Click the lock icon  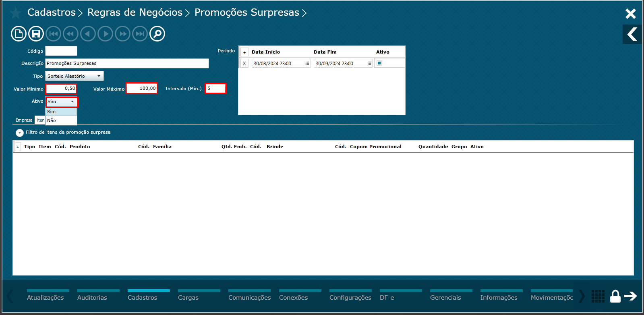coord(615,296)
